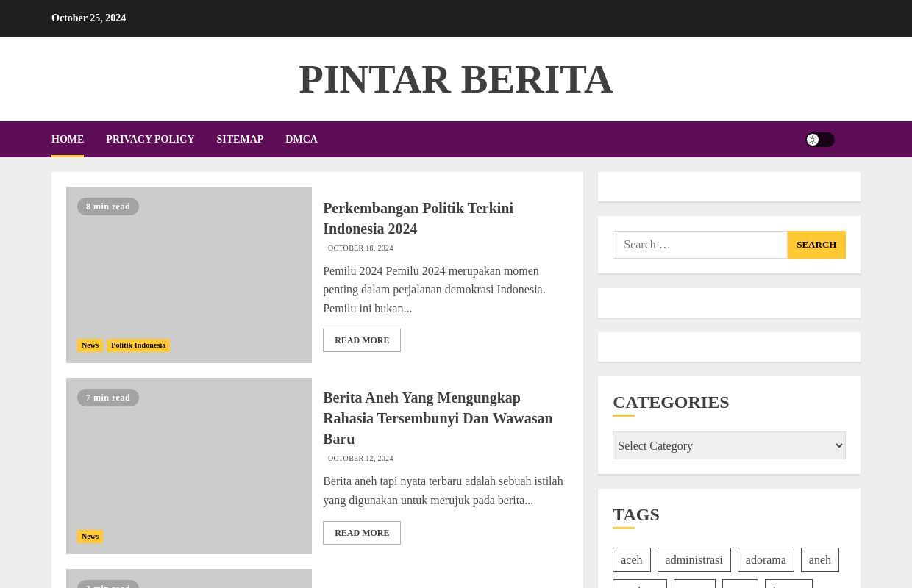Click the October 25, 2024 date in top bar
Viewport: 912px width, 588px height.
[x=88, y=18]
